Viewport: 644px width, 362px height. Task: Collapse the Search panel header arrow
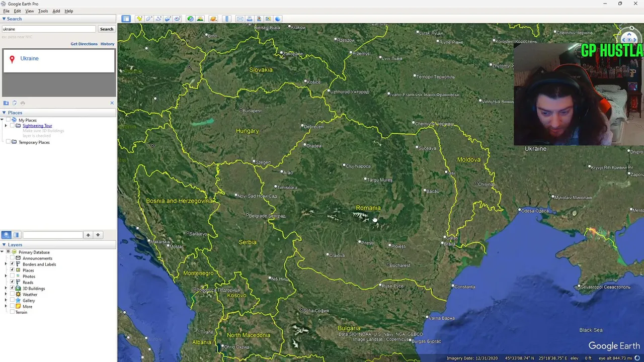(4, 19)
